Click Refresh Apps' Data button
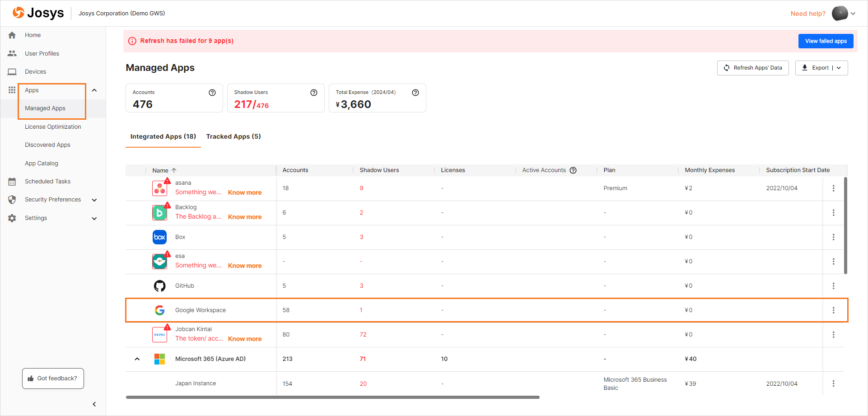This screenshot has height=416, width=868. pyautogui.click(x=753, y=68)
